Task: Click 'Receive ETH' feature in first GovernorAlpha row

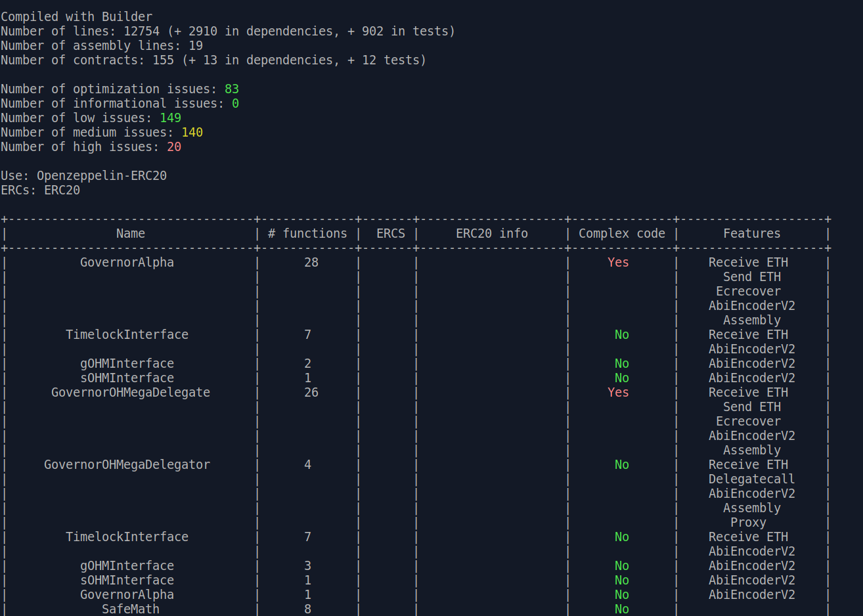Action: click(x=748, y=263)
